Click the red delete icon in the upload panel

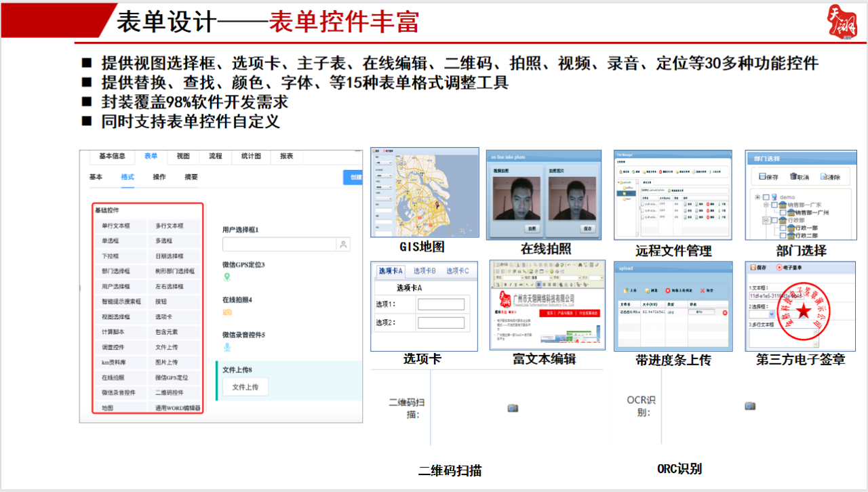(726, 313)
